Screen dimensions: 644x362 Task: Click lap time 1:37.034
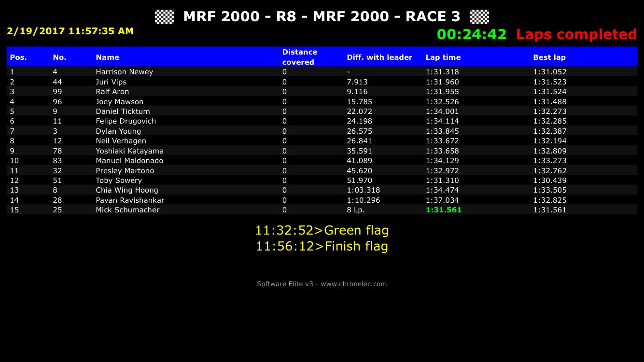click(442, 200)
